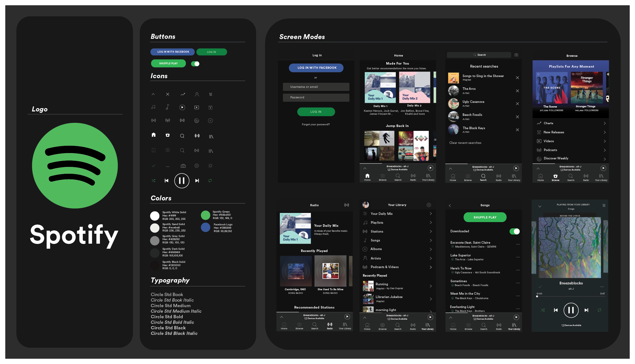Open the Stranger Things playlist thumbnail
The width and height of the screenshot is (635, 364).
point(587,88)
